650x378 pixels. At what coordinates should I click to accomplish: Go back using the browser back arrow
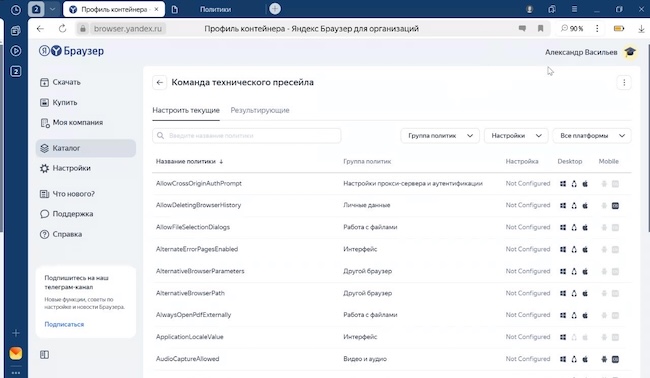point(40,29)
